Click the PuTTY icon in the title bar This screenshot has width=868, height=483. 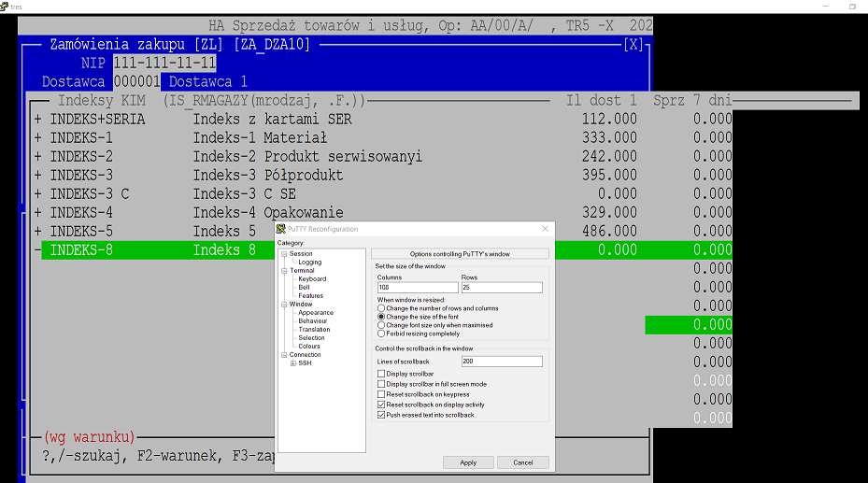tap(5, 7)
